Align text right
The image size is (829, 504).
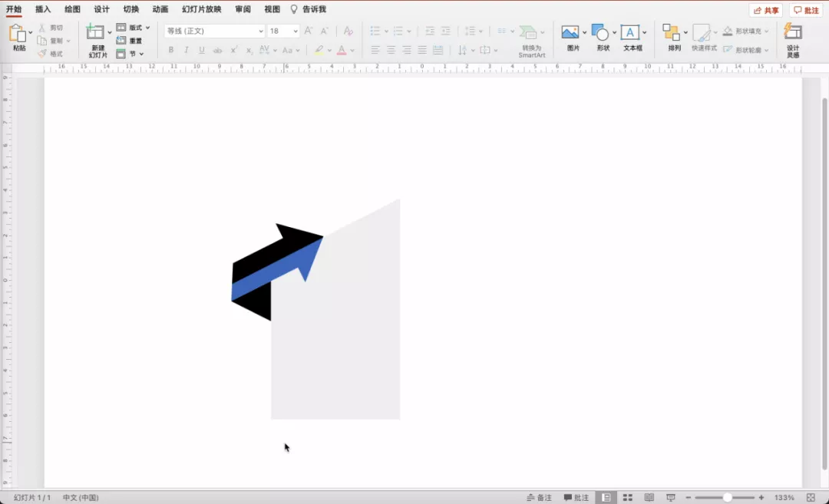pos(407,50)
